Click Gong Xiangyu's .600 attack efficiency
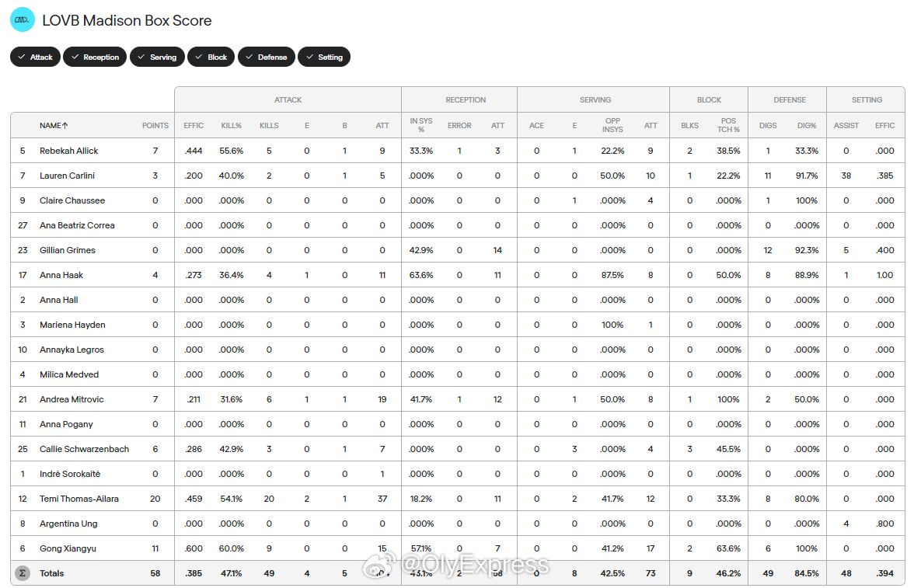This screenshot has height=588, width=914. (194, 548)
